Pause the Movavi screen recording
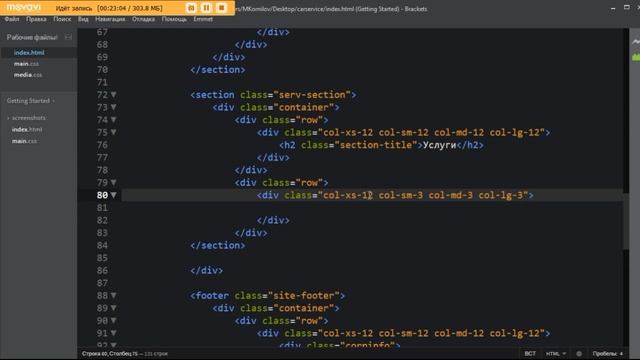The height and width of the screenshot is (360, 640). point(206,8)
